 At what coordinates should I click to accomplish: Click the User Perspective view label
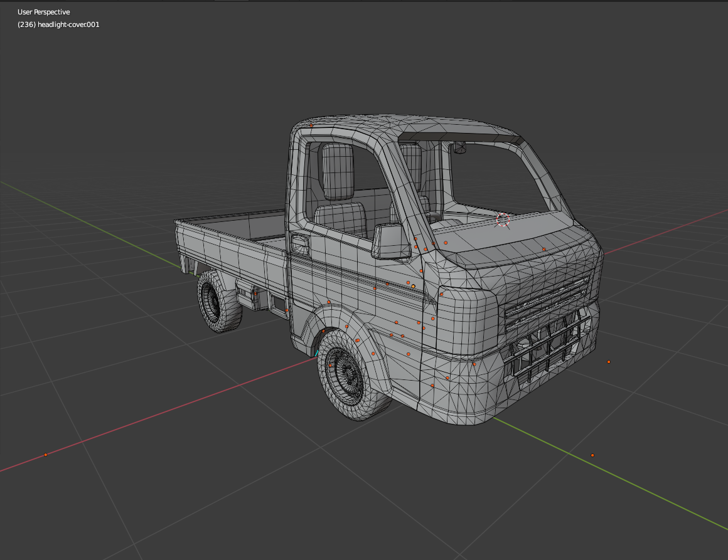point(44,12)
